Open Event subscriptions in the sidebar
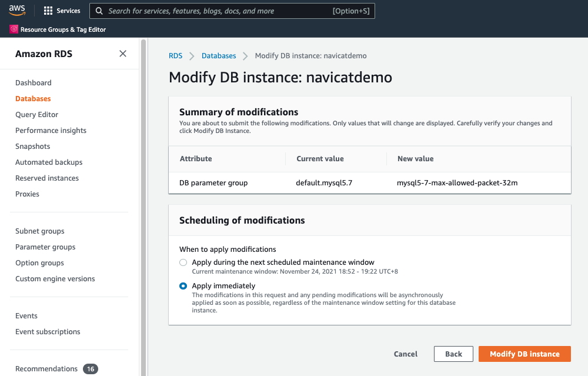588x376 pixels. click(x=48, y=332)
